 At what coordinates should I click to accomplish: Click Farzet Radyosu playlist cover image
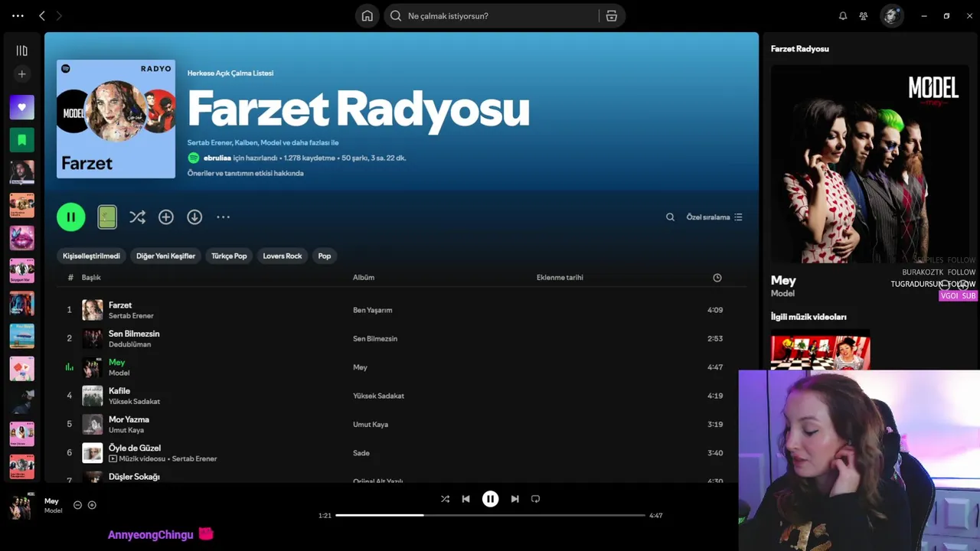(116, 119)
